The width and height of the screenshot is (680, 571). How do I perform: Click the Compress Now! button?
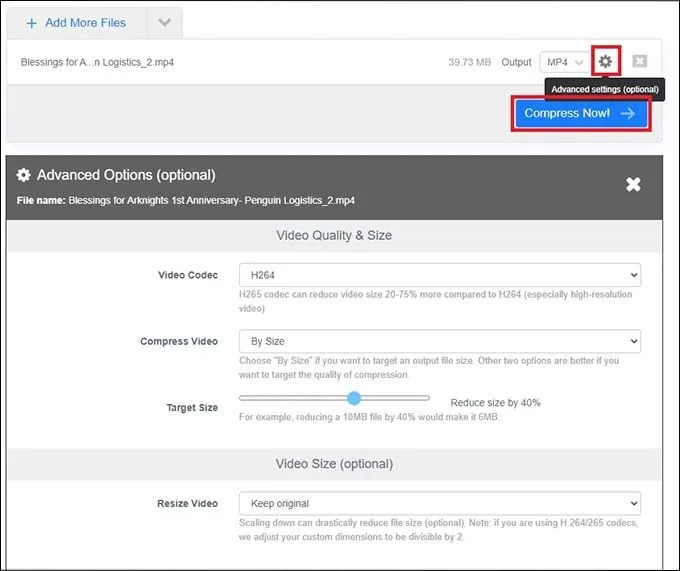tap(581, 114)
